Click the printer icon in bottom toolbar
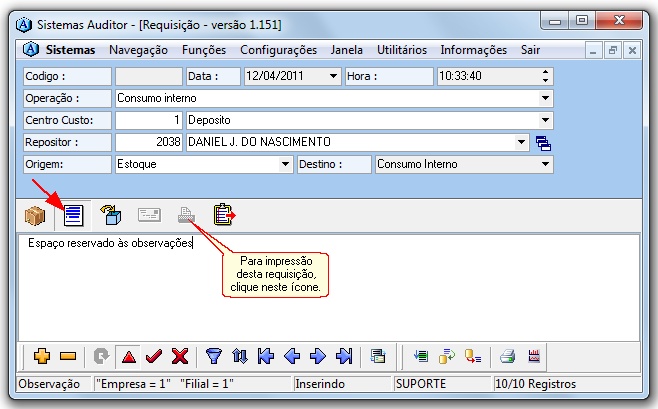 click(507, 355)
